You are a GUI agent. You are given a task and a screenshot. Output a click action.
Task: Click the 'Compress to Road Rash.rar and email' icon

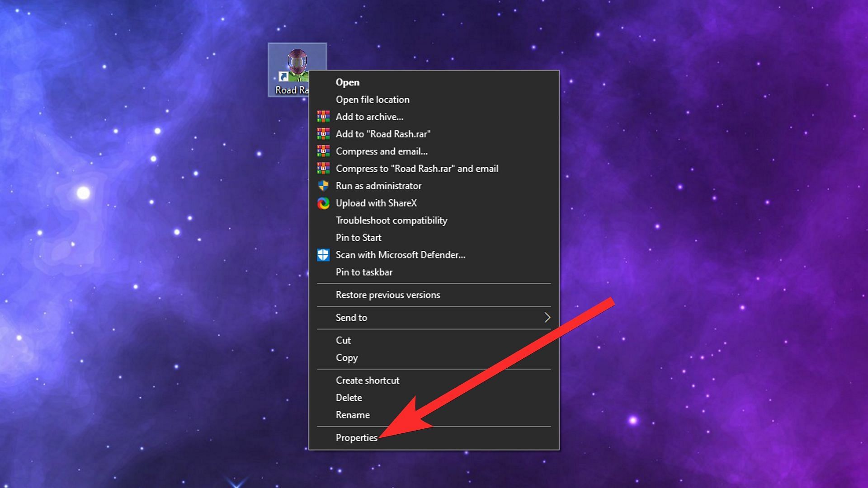click(x=324, y=168)
